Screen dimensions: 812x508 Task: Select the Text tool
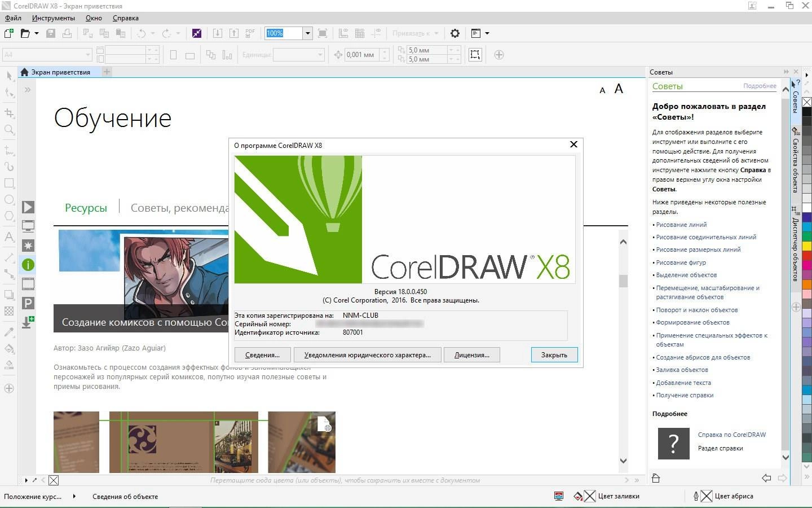[9, 237]
